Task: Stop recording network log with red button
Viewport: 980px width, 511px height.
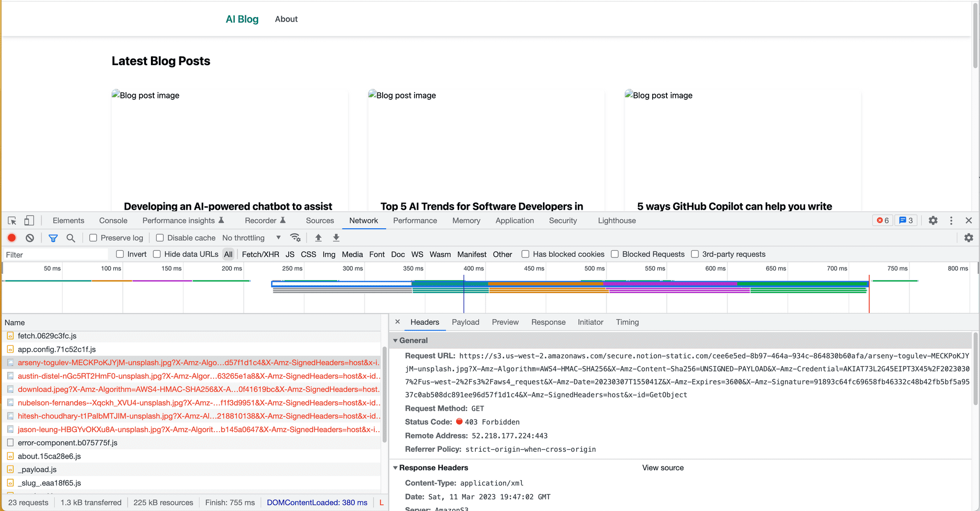Action: click(x=12, y=238)
